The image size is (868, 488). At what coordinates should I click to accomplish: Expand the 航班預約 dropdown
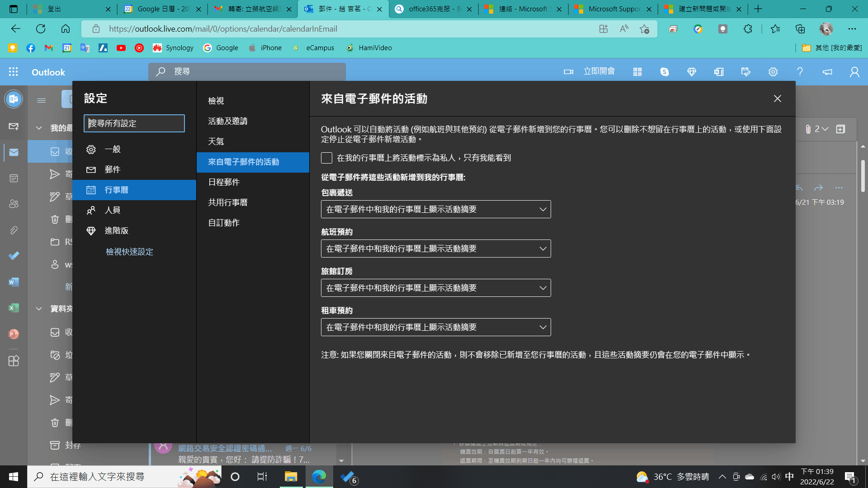pyautogui.click(x=435, y=249)
